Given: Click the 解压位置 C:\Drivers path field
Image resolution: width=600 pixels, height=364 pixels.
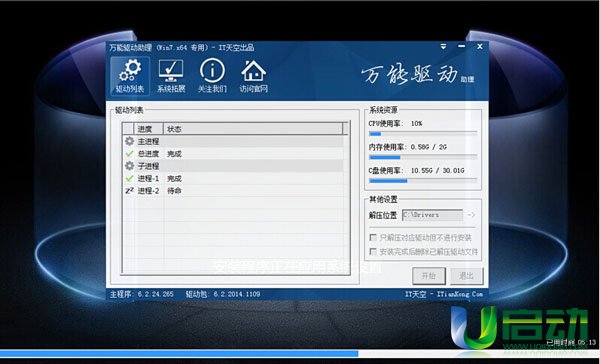Looking at the screenshot, I should point(432,215).
